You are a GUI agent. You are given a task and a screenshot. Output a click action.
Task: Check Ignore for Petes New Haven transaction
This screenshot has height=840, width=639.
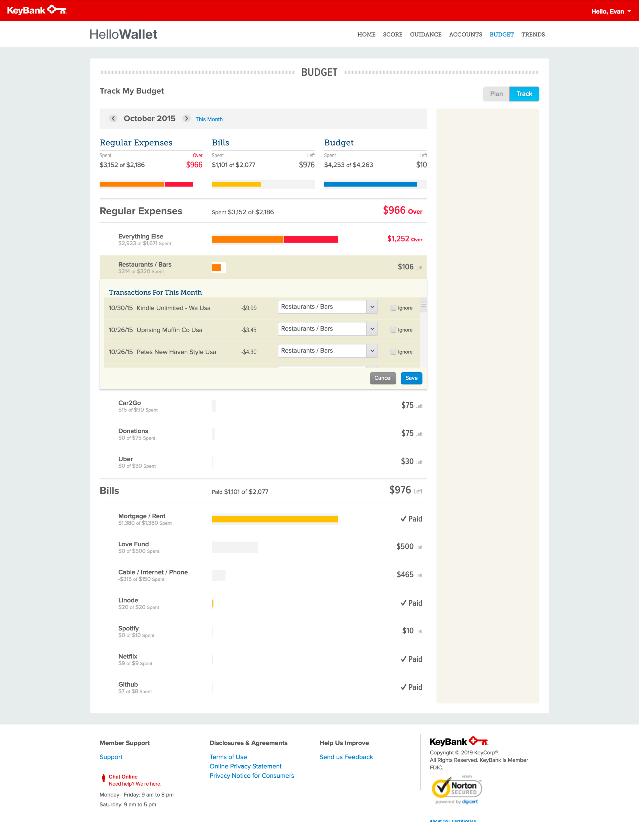click(393, 352)
